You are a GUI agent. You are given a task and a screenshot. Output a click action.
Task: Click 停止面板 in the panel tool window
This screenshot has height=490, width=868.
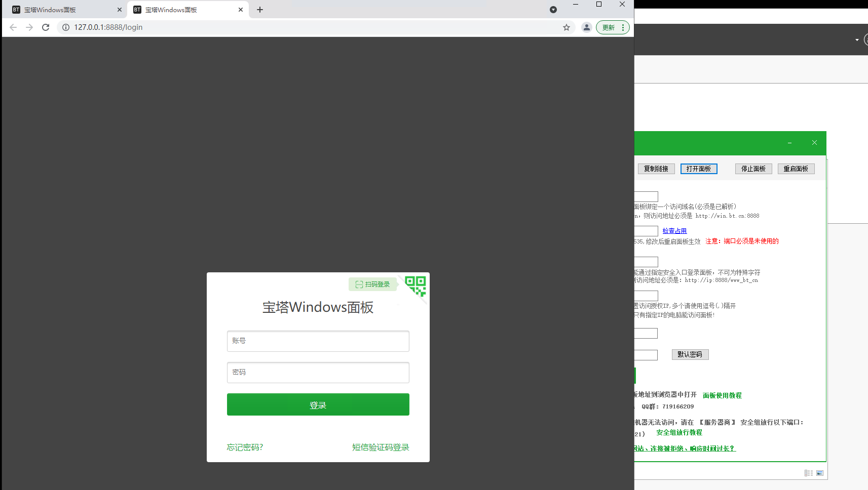(x=753, y=169)
